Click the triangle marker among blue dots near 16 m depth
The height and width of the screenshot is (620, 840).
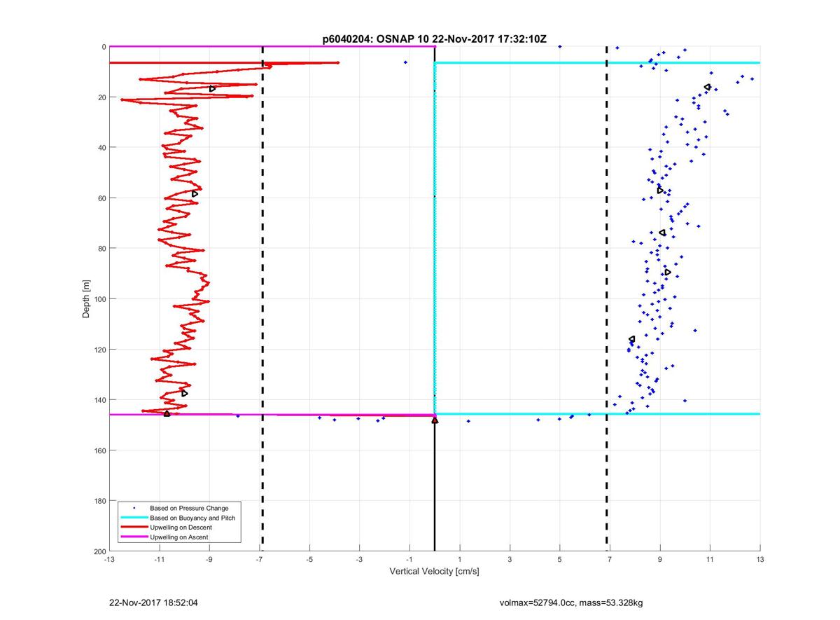[708, 87]
